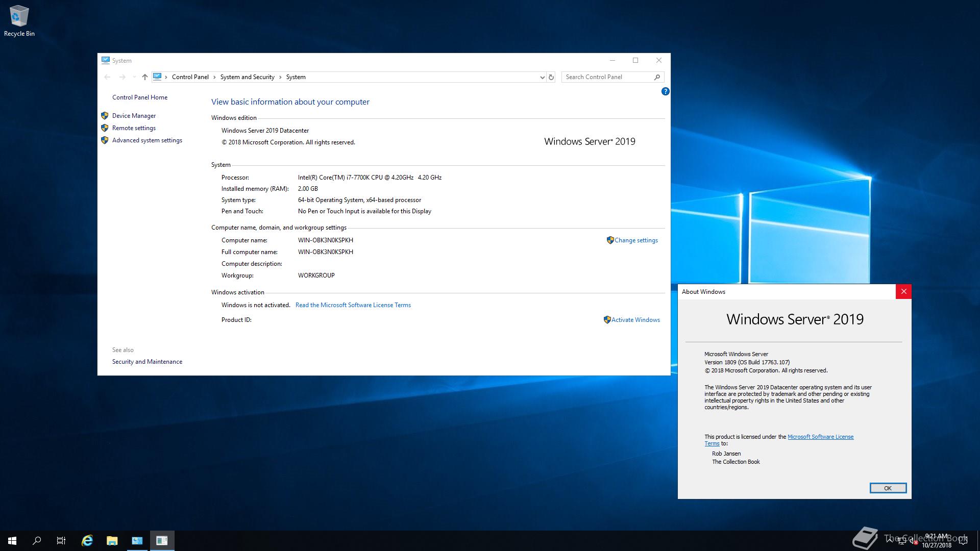The height and width of the screenshot is (551, 980).
Task: Open Security and Maintenance
Action: point(148,362)
